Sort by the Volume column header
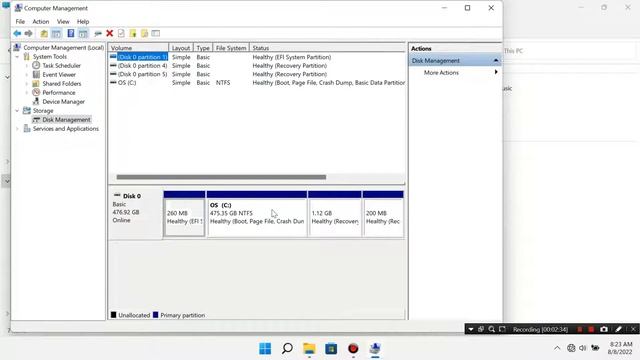This screenshot has height=360, width=640. [138, 48]
